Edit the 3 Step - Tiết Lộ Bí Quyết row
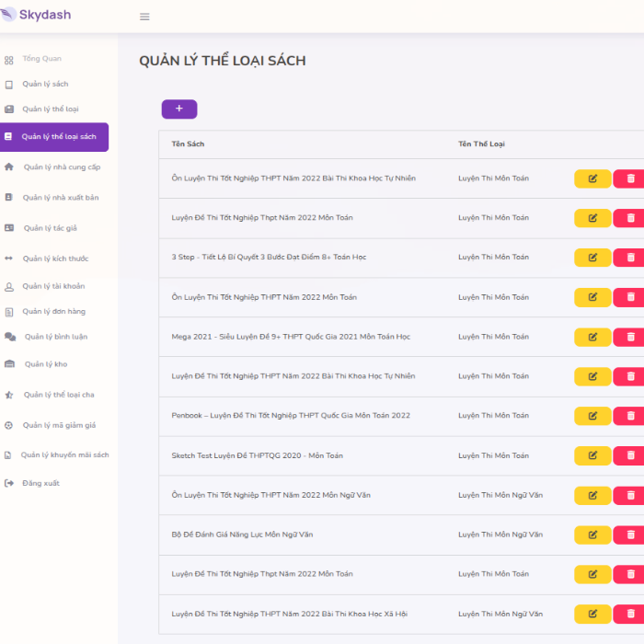This screenshot has height=644, width=644. [x=592, y=258]
